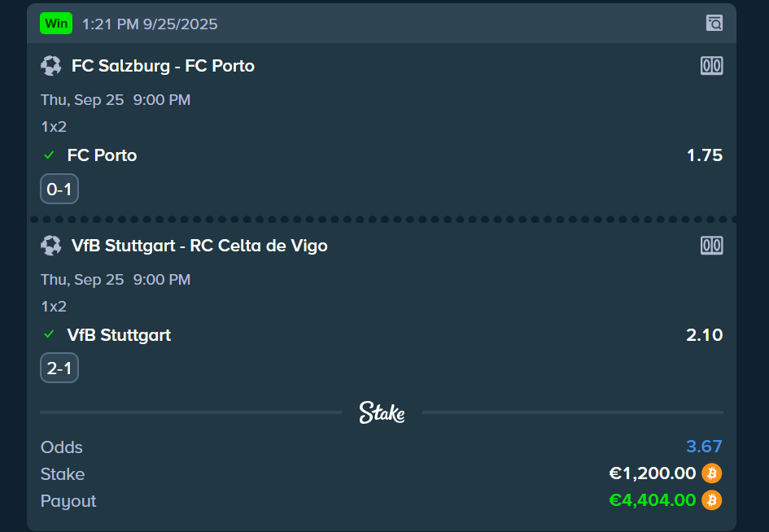Click scoreboard icon for VfB Stuttgart match
The height and width of the screenshot is (532, 769).
point(711,246)
